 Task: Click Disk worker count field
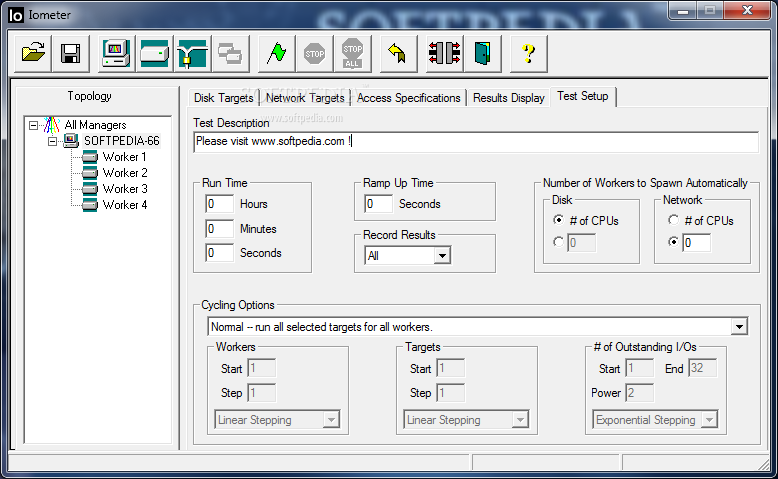tap(582, 243)
